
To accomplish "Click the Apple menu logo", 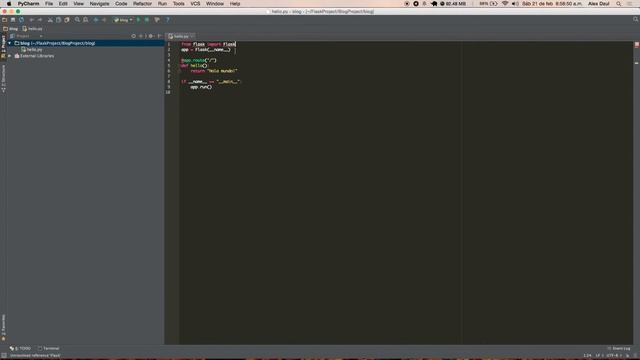I will click(x=9, y=4).
